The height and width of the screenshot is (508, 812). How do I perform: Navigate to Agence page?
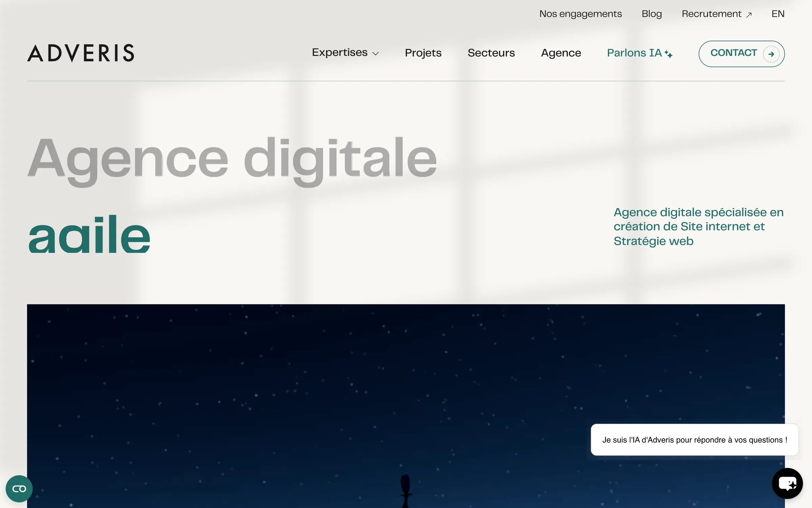coord(561,53)
